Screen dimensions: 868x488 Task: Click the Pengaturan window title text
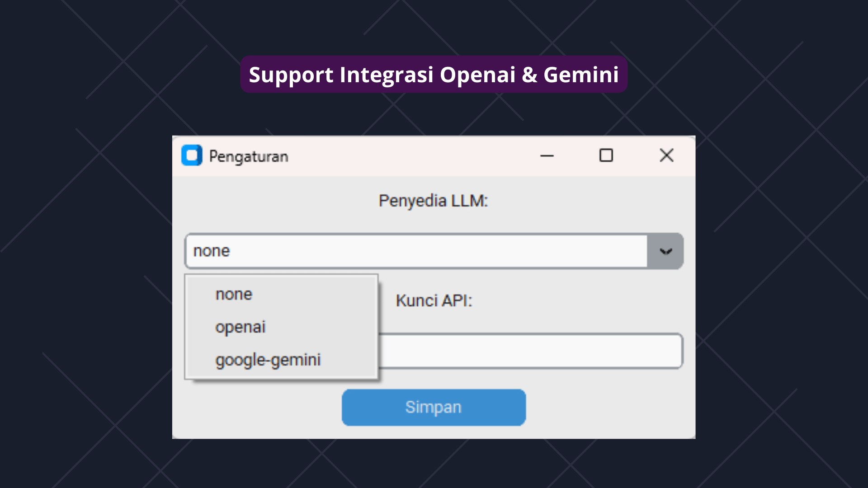[249, 156]
